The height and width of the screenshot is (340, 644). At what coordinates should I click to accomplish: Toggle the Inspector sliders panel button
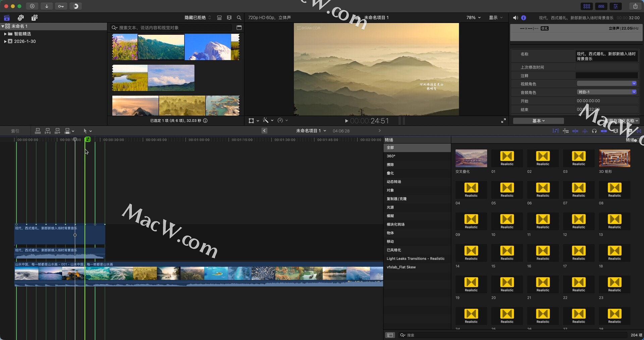615,6
